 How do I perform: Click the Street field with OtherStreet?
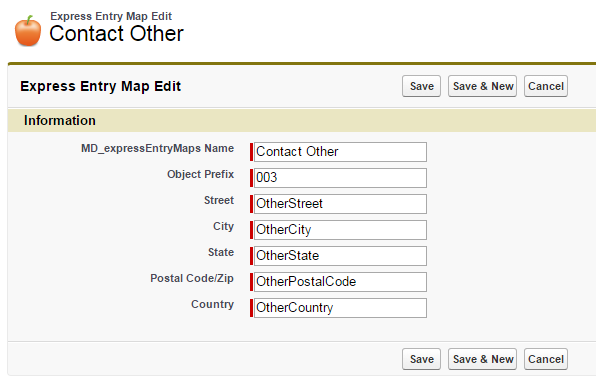click(x=340, y=204)
